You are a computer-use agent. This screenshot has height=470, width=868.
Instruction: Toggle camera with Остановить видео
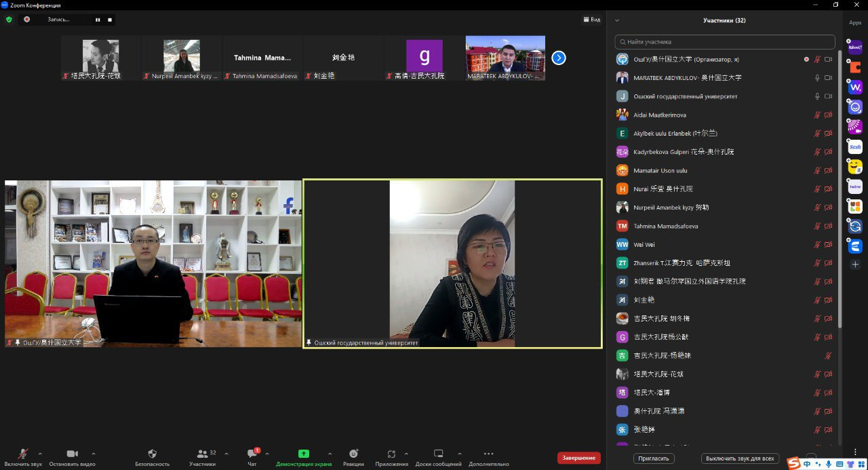point(72,454)
